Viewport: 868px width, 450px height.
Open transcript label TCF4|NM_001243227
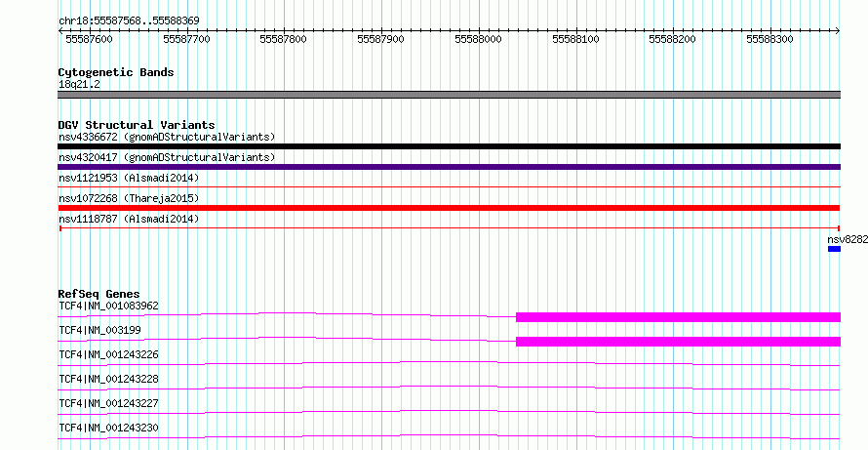coord(108,403)
